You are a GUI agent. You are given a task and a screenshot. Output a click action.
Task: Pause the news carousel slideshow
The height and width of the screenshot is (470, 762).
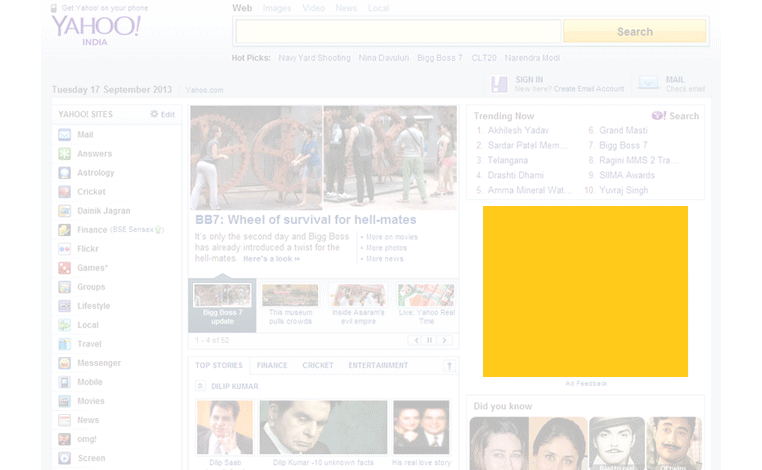430,340
